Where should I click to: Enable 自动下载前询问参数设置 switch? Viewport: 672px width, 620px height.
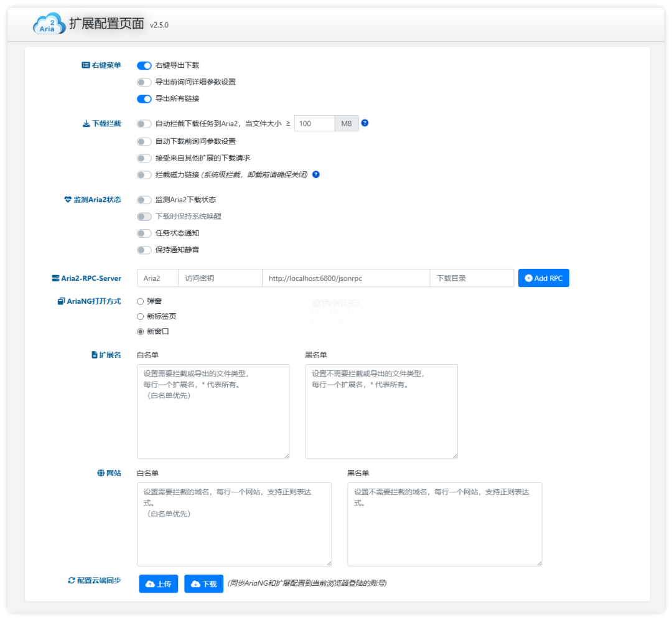point(144,141)
